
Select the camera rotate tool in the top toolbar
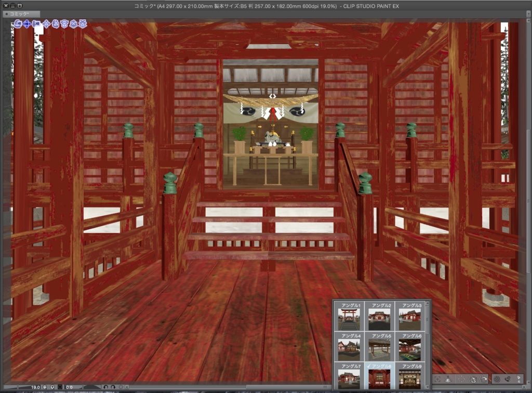click(17, 24)
